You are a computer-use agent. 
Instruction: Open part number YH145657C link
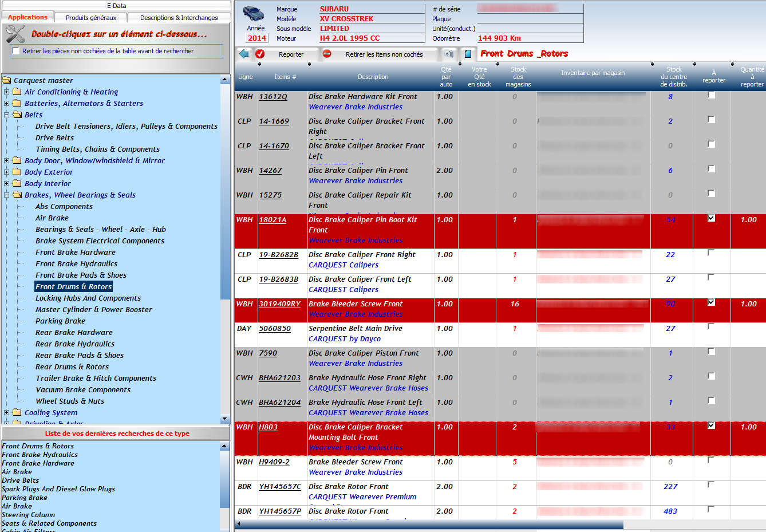280,487
